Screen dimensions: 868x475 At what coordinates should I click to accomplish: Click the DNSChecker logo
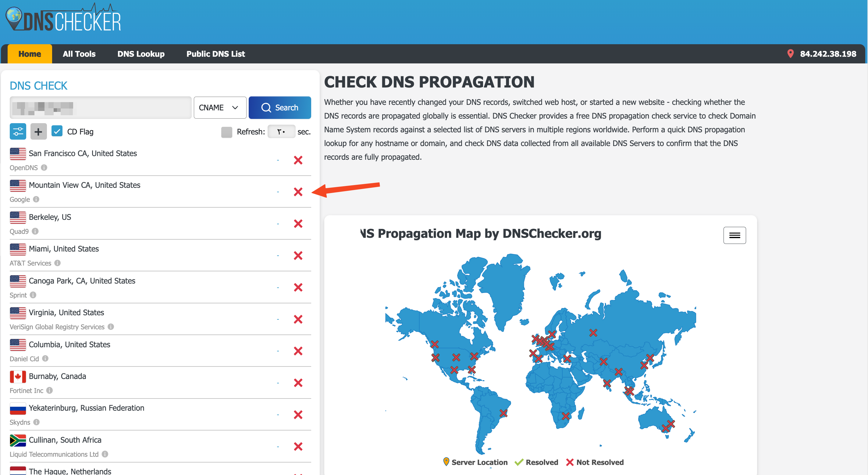click(x=63, y=18)
